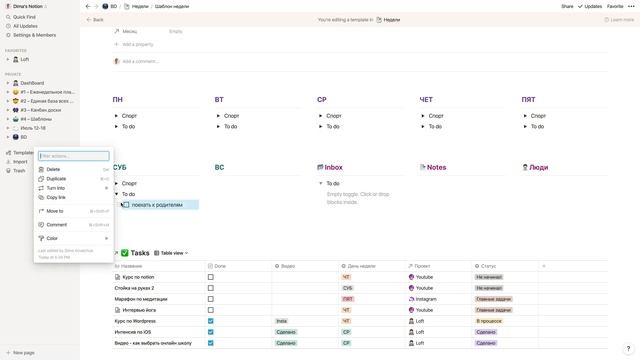Expand Спорт toggle under ПЯТ

coord(525,116)
